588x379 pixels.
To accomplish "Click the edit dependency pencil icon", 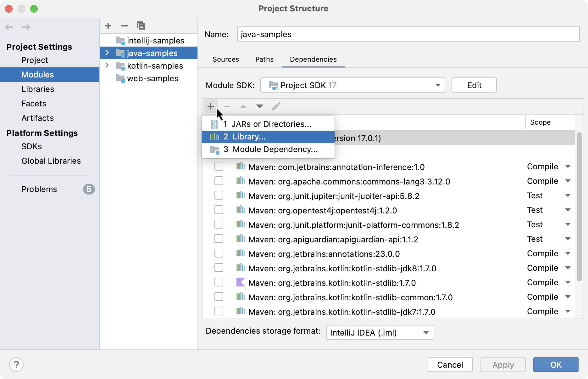I will tap(276, 106).
